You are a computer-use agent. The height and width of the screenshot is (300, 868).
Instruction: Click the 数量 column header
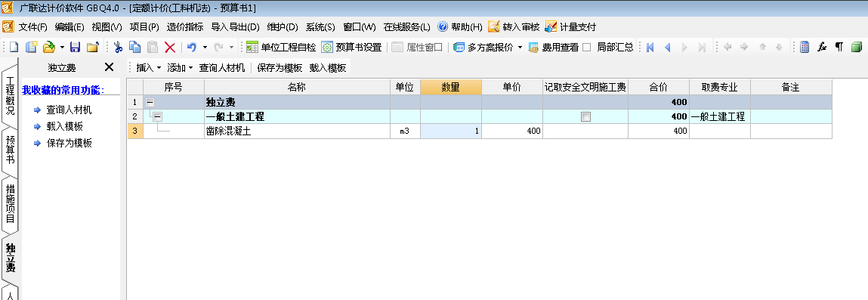point(450,88)
